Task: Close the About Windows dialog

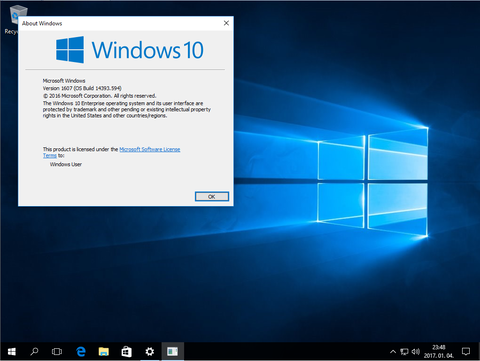Action: click(226, 23)
